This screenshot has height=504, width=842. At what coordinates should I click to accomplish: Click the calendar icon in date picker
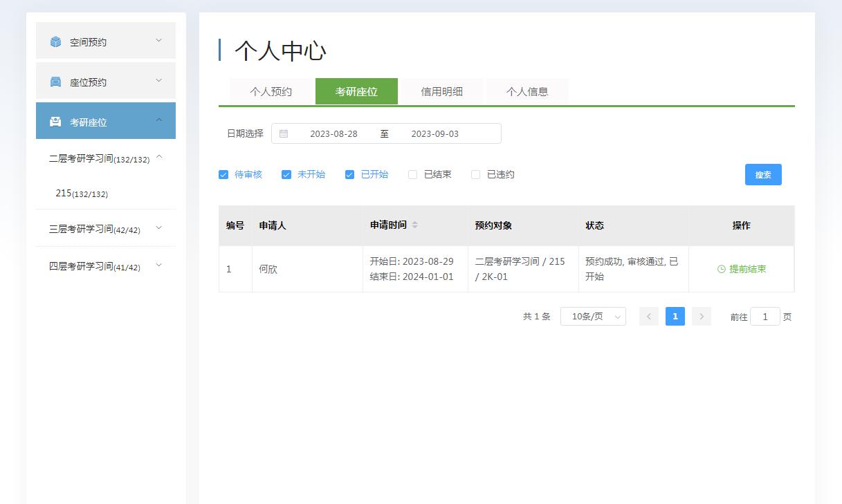(x=284, y=133)
